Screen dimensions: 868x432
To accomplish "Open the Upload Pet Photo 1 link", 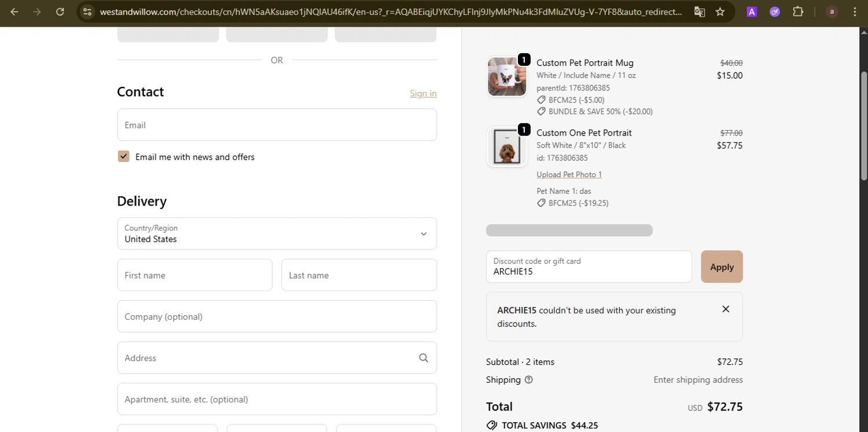I will click(x=569, y=174).
